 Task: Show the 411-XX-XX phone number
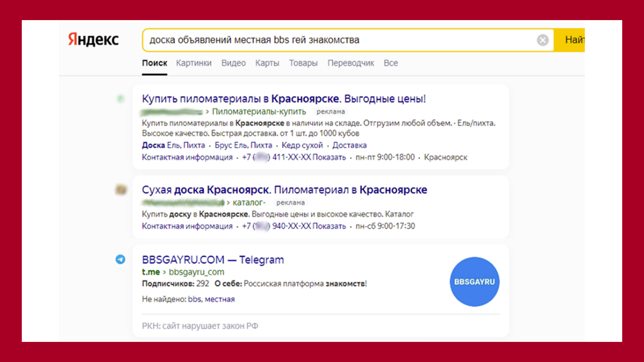tap(294, 157)
